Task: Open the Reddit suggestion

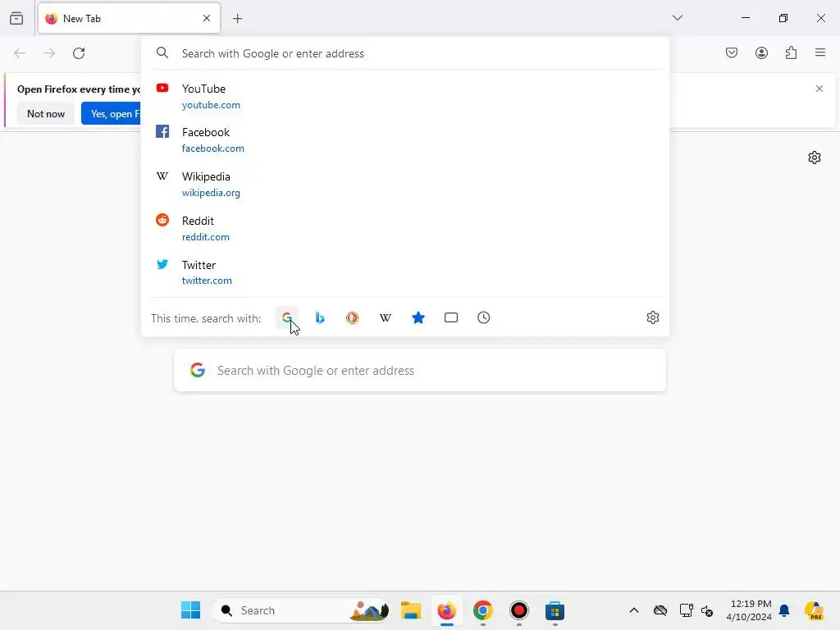Action: pyautogui.click(x=405, y=228)
